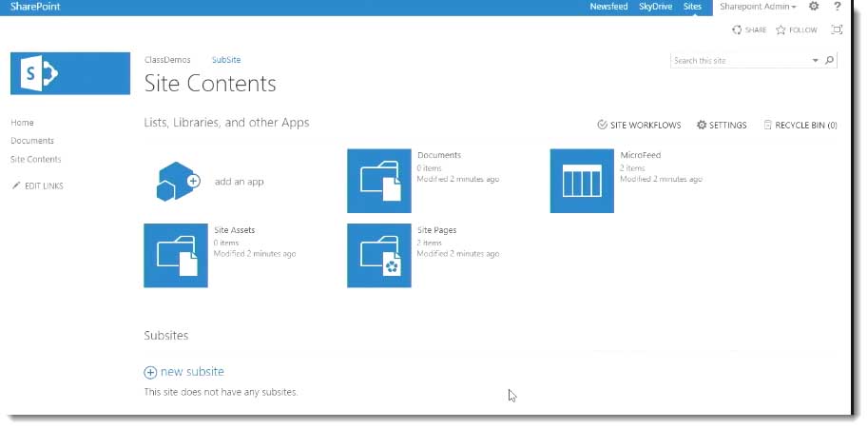This screenshot has height=429, width=868.
Task: Click 'Lists, Libraries, and other Apps' heading
Action: point(226,123)
